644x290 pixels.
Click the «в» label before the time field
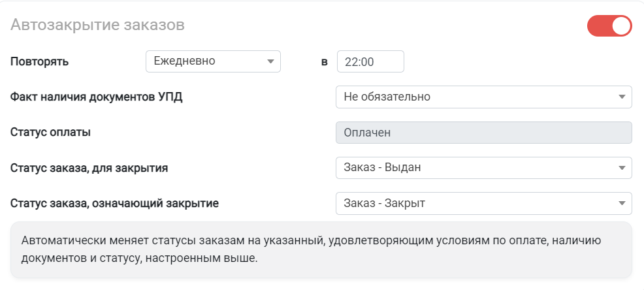coord(325,63)
